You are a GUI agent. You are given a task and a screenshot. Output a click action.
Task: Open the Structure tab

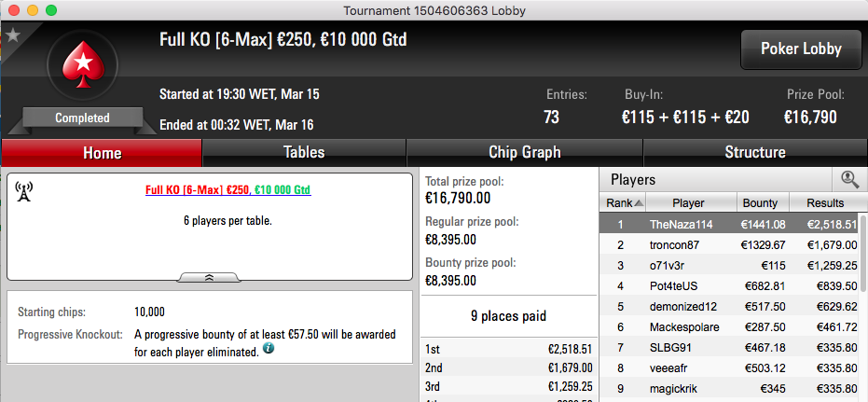[x=755, y=152]
